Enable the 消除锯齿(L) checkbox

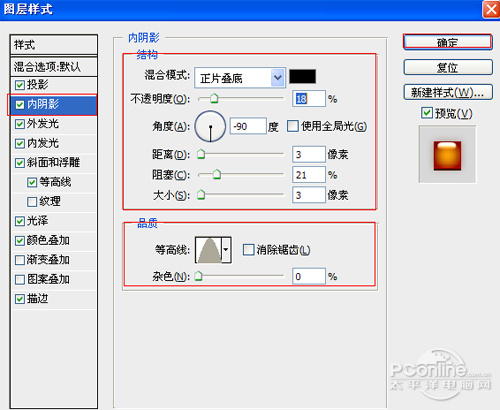coord(248,250)
